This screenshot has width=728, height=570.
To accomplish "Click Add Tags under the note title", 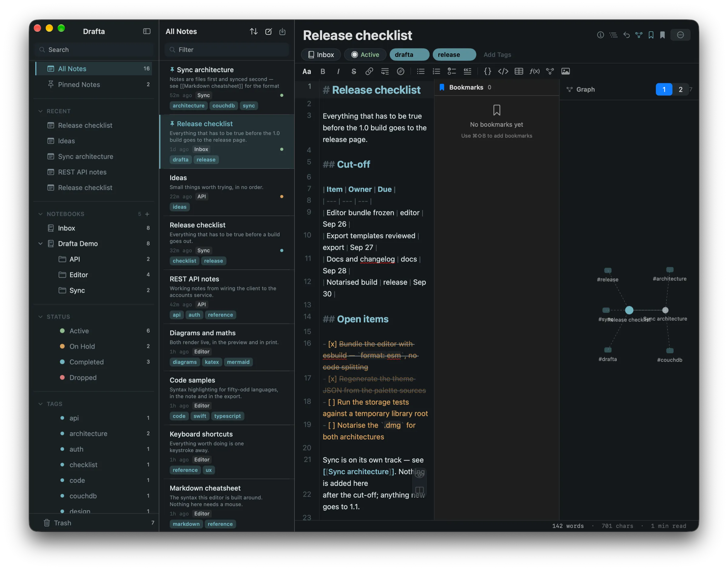I will (x=497, y=55).
